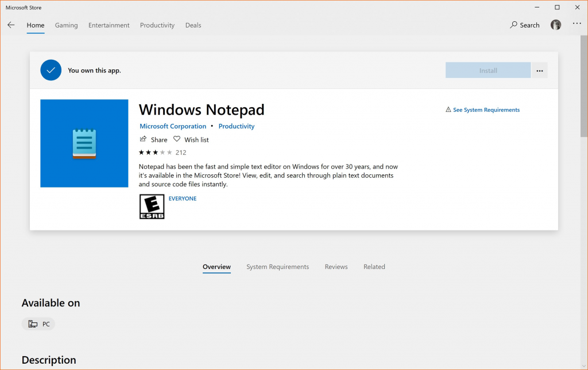Add to Wish list via heart icon
Screen dimensions: 588x370
(177, 139)
